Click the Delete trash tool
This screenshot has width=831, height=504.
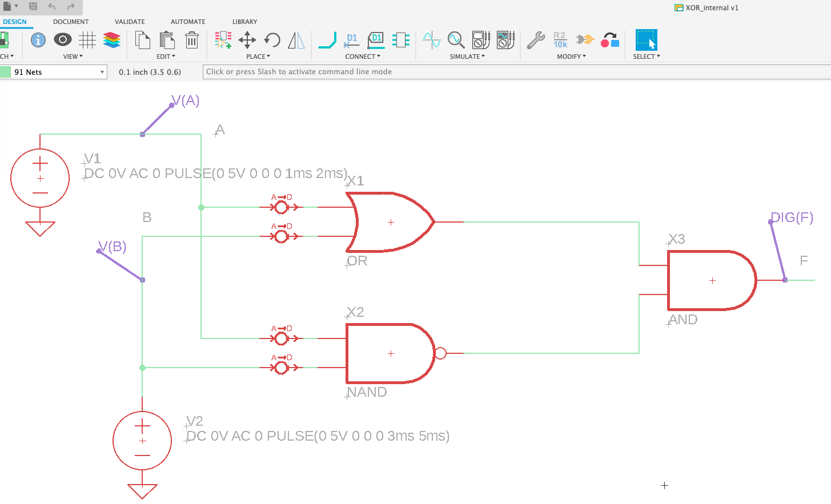point(191,40)
